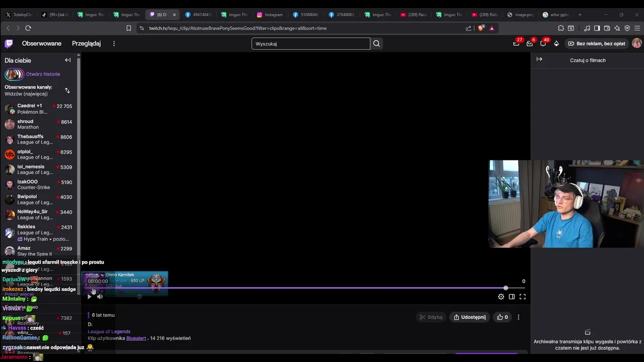
Task: Open Thebausffs channel in sidebar
Action: click(x=39, y=139)
